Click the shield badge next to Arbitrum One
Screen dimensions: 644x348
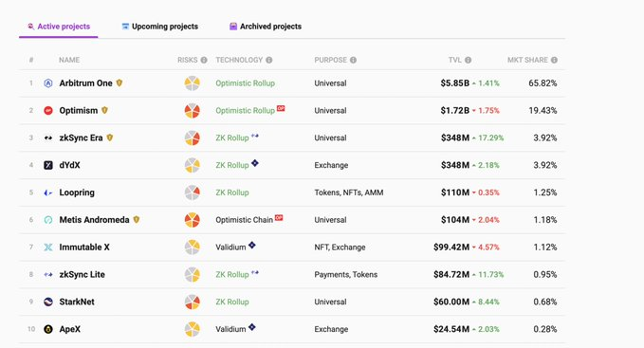120,82
